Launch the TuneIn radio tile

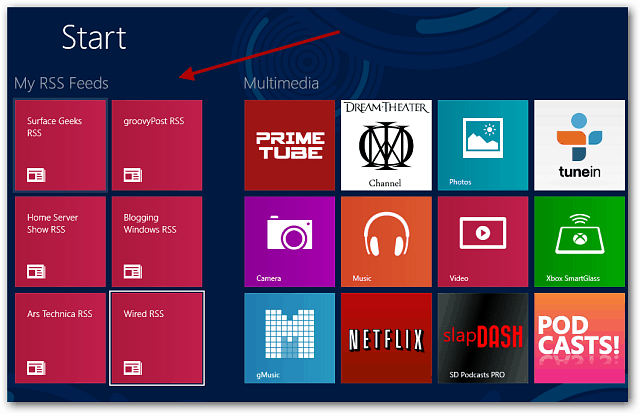[579, 145]
